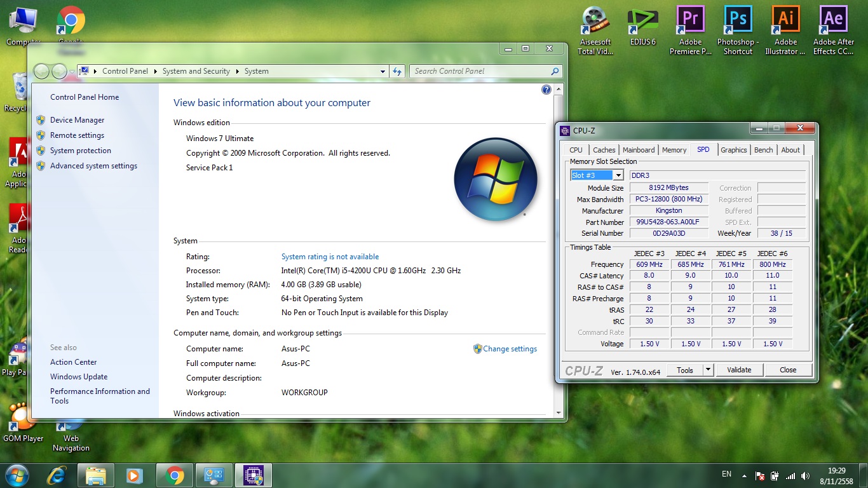Expand the System and Security breadcrumb arrow

237,71
